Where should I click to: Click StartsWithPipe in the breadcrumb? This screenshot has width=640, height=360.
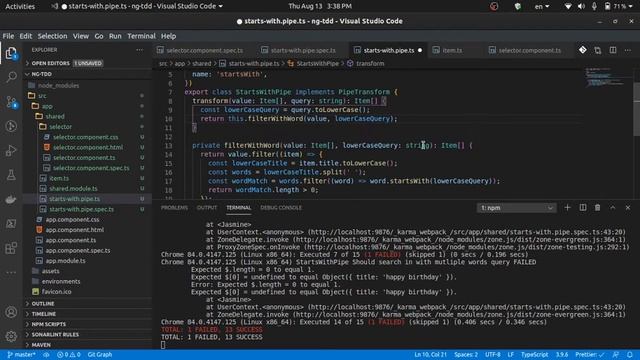click(x=317, y=64)
